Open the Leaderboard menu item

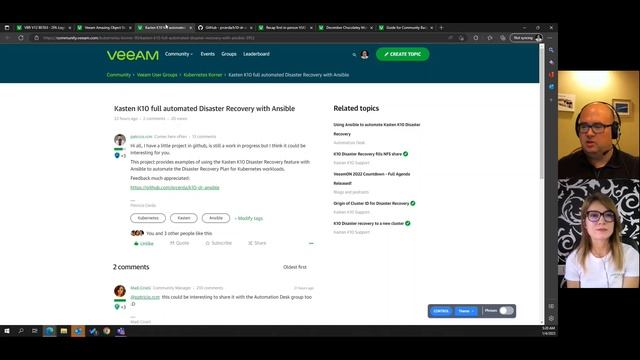click(x=256, y=54)
